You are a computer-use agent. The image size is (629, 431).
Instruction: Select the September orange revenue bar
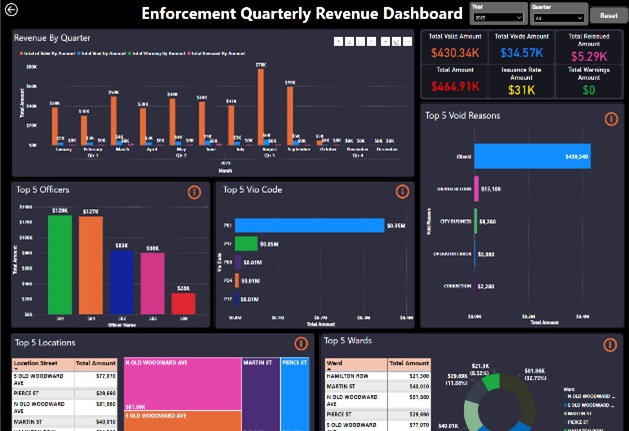coord(290,116)
